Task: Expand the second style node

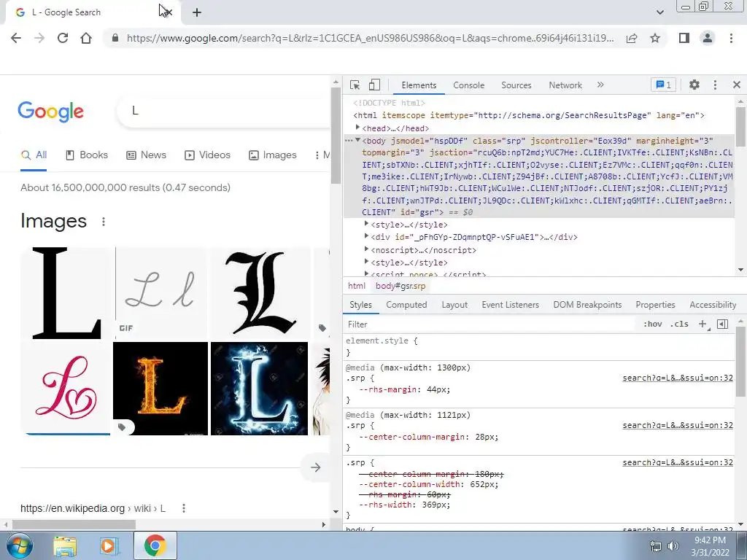Action: pos(366,262)
